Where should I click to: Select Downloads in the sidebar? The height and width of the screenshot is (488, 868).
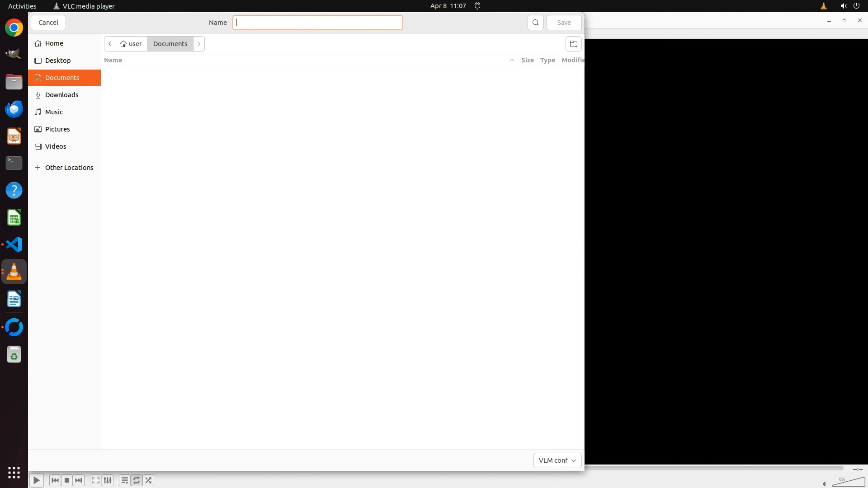tap(62, 95)
